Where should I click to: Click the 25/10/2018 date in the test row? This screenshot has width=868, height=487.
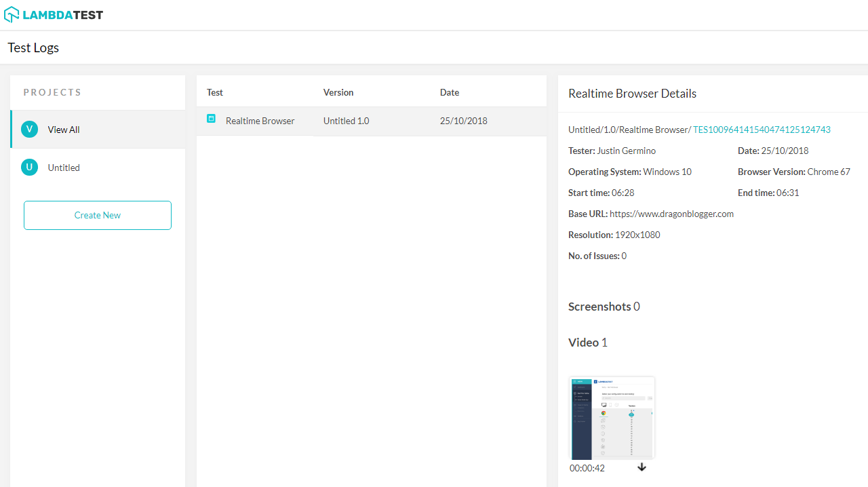point(463,121)
